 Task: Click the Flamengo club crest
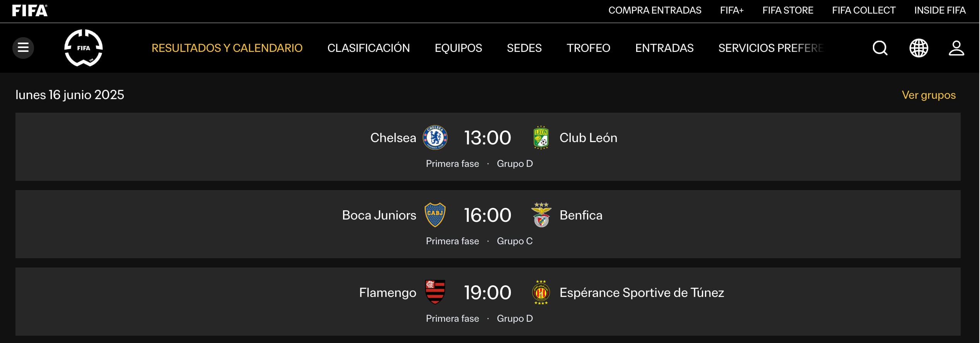coord(435,292)
